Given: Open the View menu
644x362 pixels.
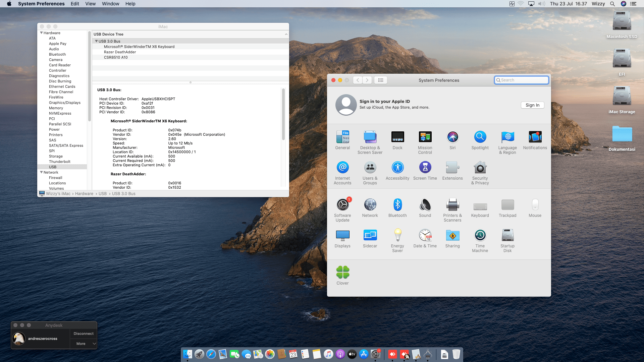Looking at the screenshot, I should point(90,4).
